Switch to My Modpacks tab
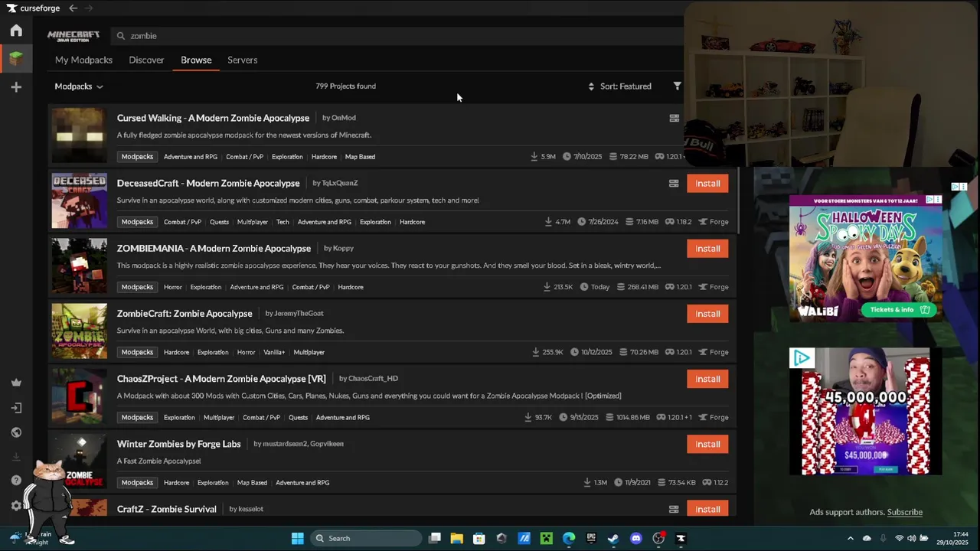Screen dimensions: 980x551 point(83,60)
